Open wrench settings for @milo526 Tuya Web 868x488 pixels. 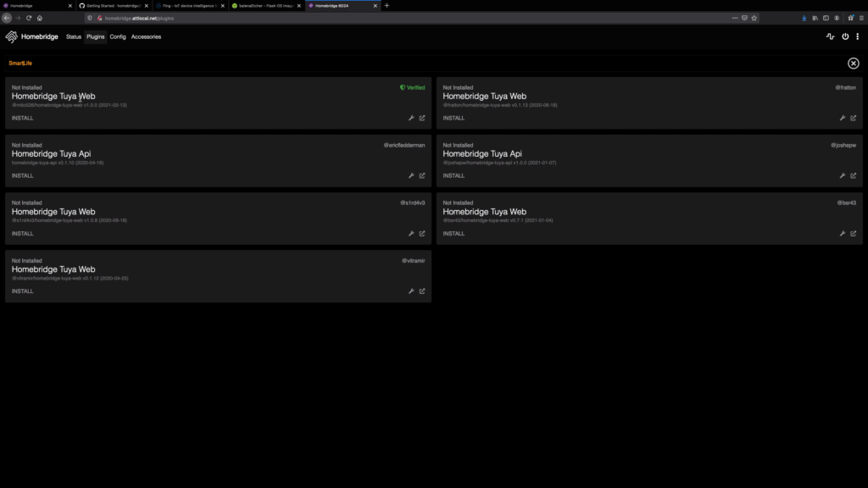pyautogui.click(x=411, y=118)
